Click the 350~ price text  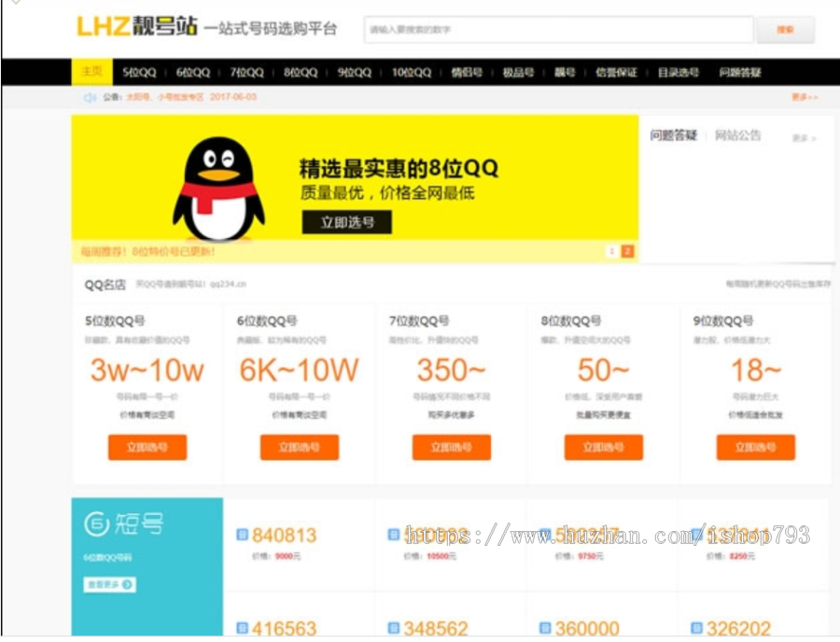coord(451,370)
